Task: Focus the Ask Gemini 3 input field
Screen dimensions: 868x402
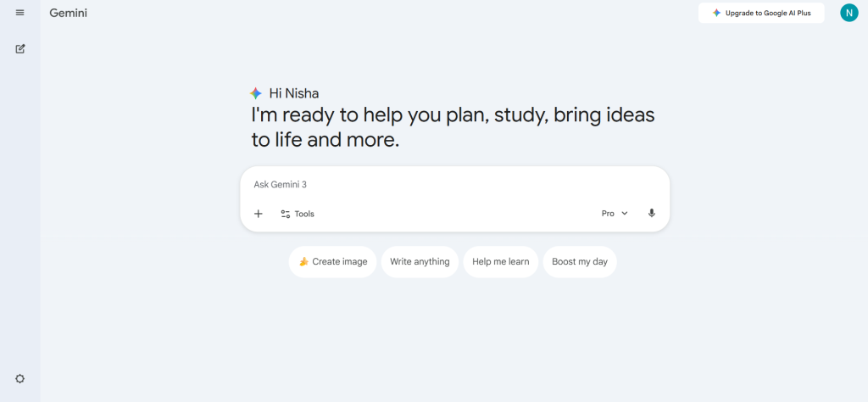Action: point(424,184)
